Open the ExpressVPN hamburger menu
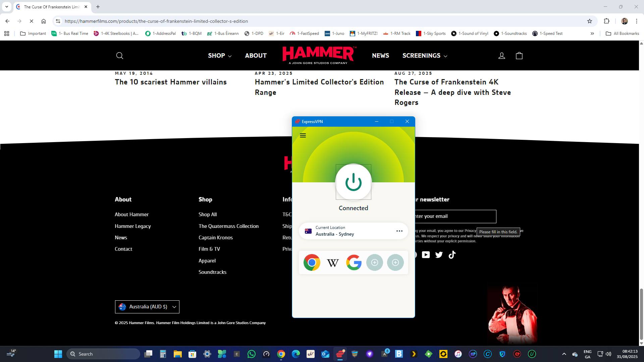Screen dimensions: 644x362 tap(303, 135)
